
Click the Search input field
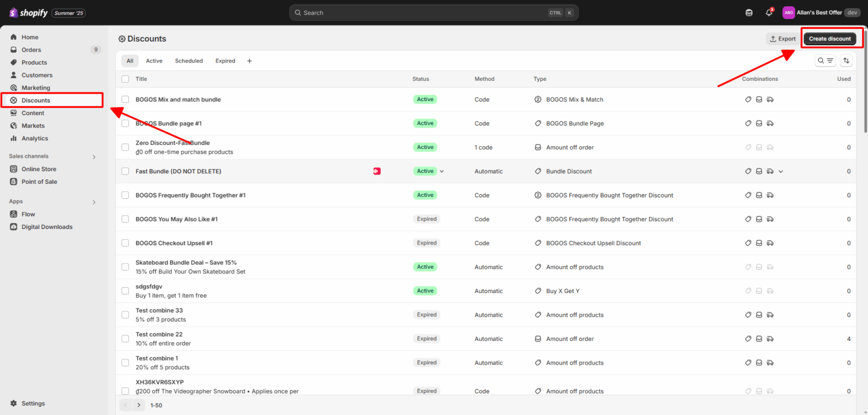tap(434, 13)
